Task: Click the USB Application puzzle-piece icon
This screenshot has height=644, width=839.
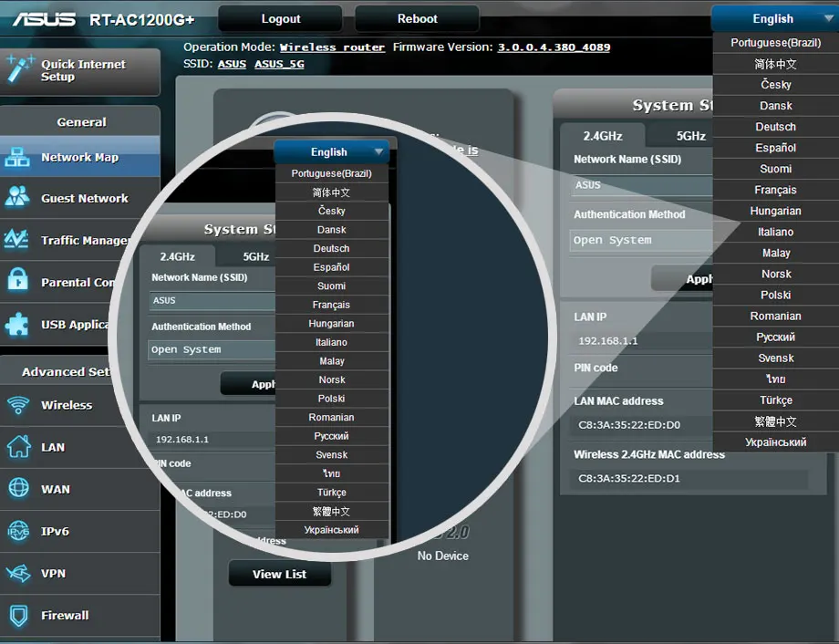Action: point(17,325)
